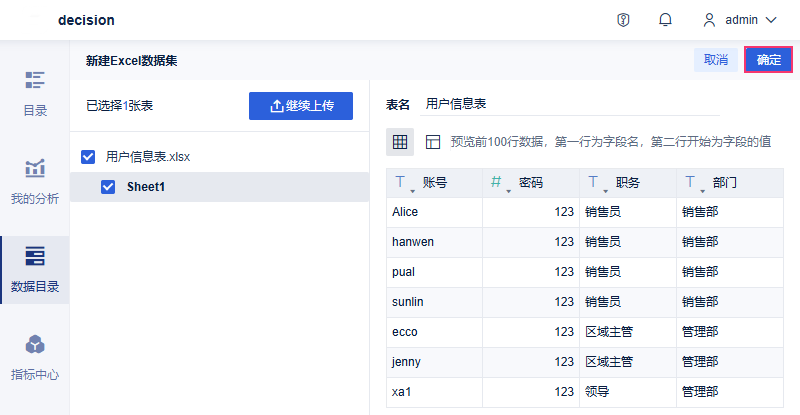This screenshot has height=415, width=800.
Task: Click text type icon on 部门 column
Action: tap(690, 183)
